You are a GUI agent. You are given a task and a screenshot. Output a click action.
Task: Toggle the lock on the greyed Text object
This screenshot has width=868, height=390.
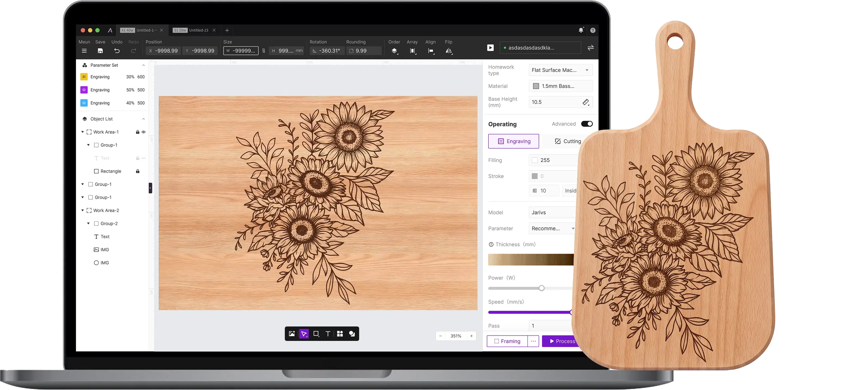pos(137,158)
